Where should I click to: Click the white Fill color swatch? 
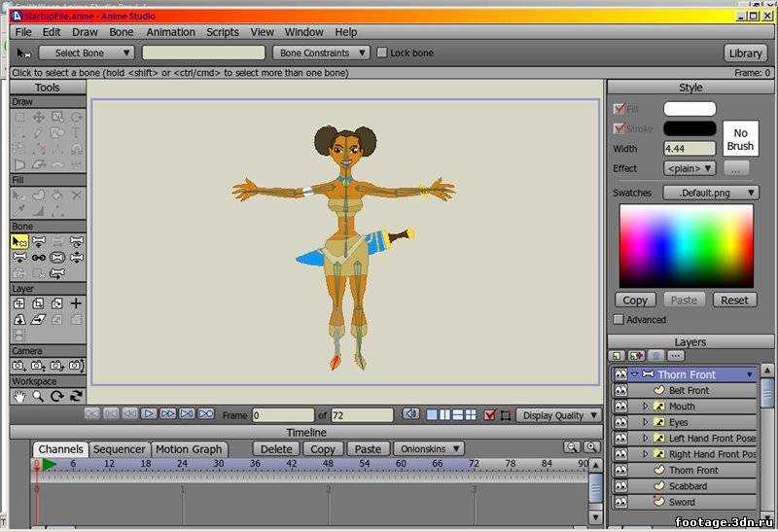point(690,109)
